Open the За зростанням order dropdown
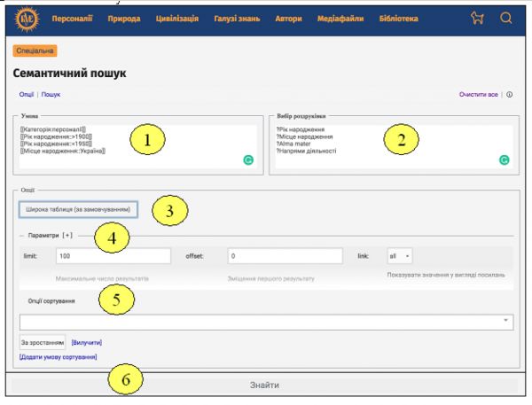The height and width of the screenshot is (405, 532). pos(43,343)
